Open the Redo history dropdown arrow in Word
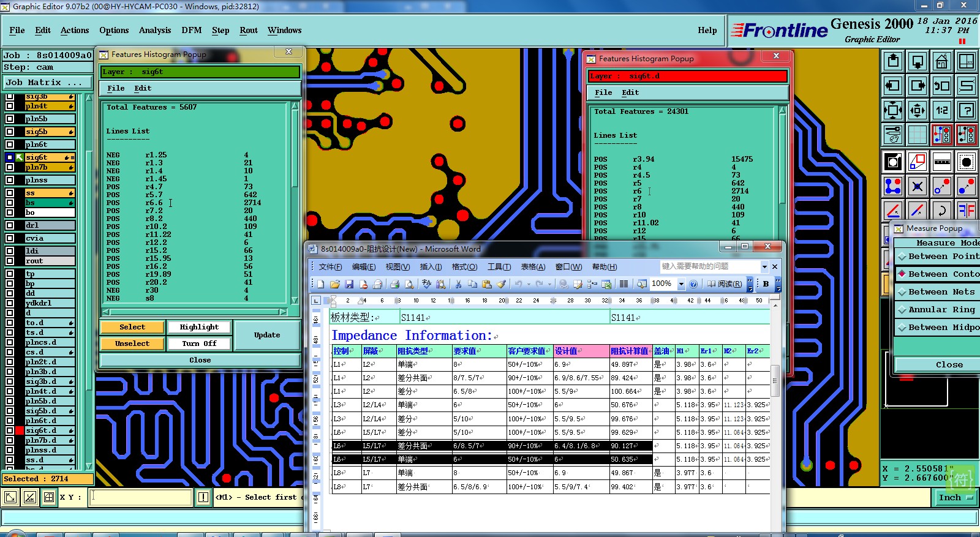Screen dimensions: 980x537 tap(549, 284)
